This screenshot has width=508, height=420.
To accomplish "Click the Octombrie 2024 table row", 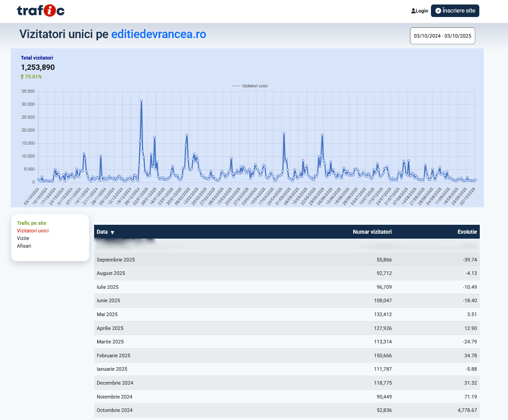I will 287,410.
